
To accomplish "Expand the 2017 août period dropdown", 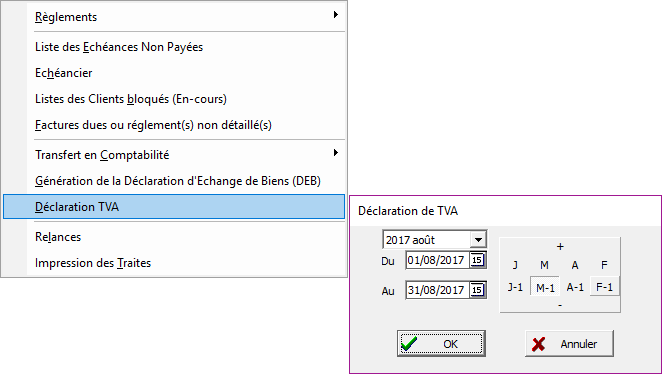I will click(478, 240).
